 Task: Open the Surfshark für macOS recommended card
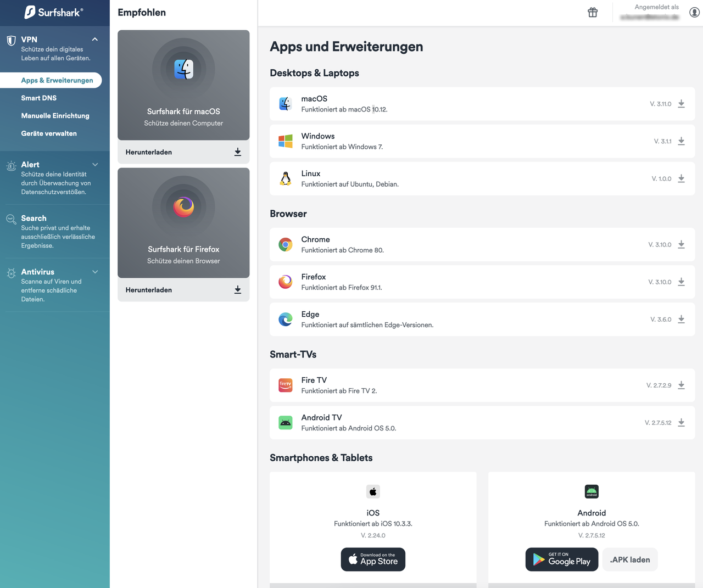(x=183, y=85)
